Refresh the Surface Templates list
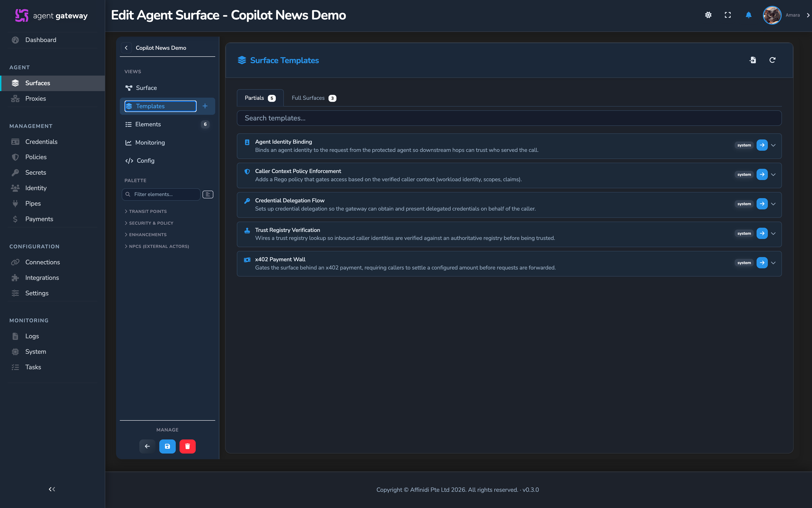Screen dimensions: 812x508 coord(772,60)
